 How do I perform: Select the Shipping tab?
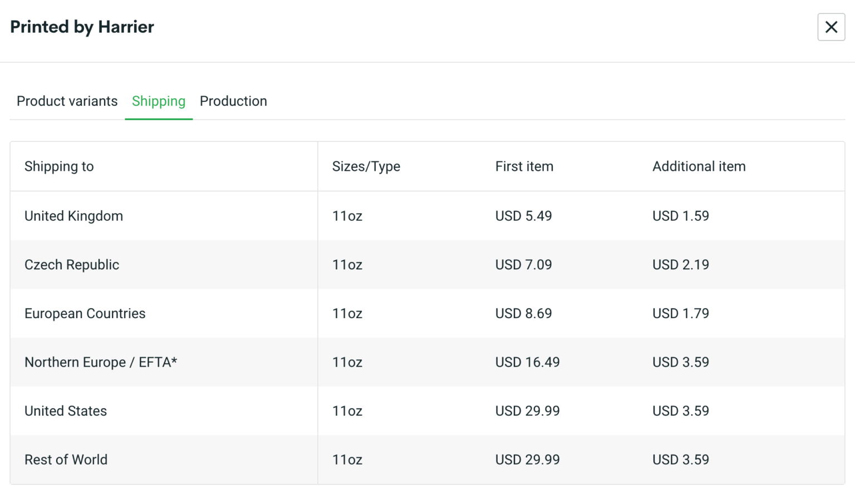tap(159, 101)
